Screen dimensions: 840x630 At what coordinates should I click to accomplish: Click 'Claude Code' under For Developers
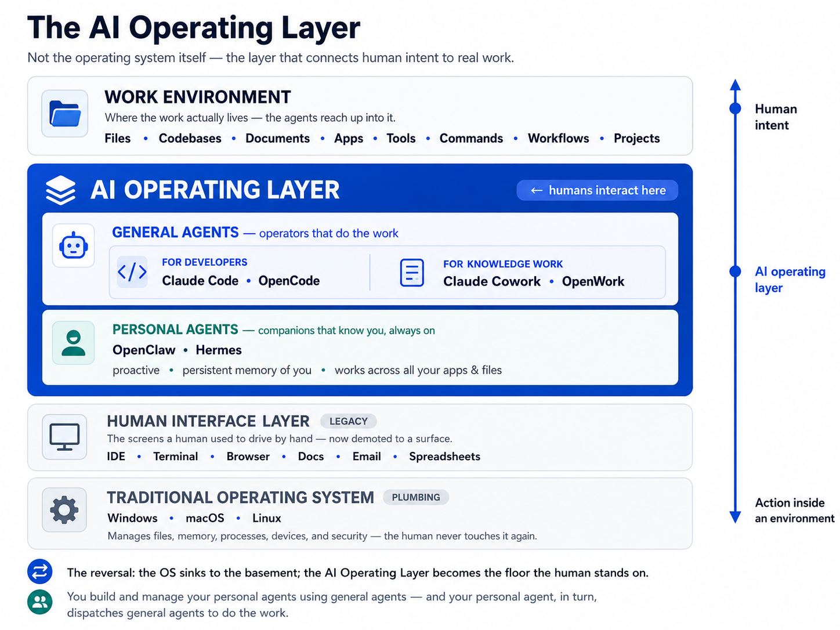tap(200, 281)
